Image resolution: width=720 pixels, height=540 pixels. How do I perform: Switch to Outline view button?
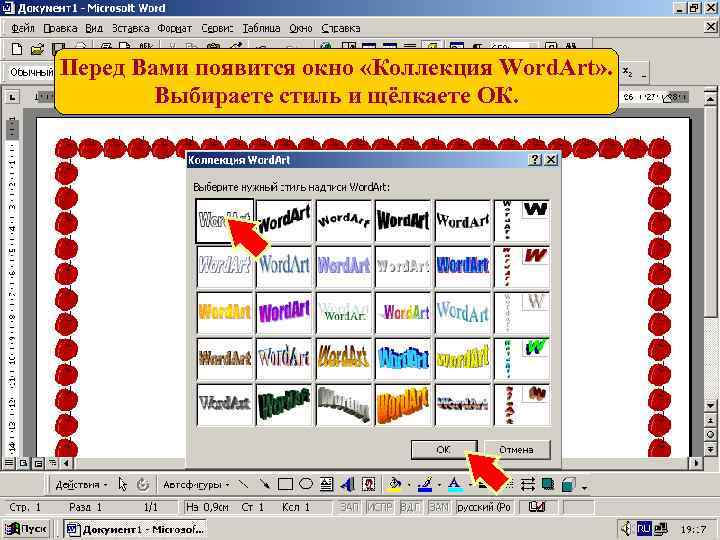[52, 463]
